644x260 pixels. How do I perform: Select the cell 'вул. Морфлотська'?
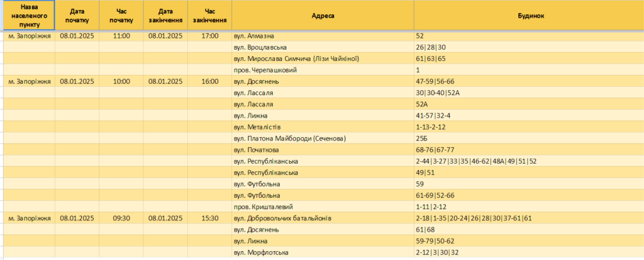(x=323, y=252)
